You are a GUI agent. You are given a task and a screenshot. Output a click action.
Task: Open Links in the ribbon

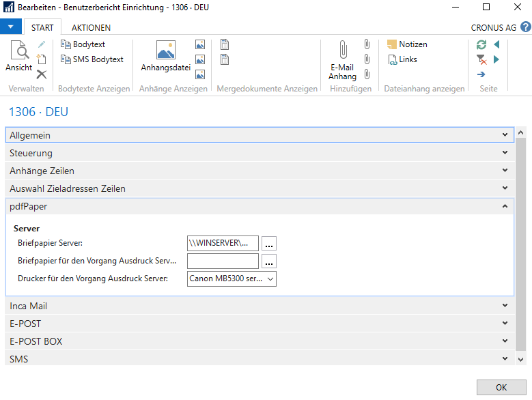402,59
